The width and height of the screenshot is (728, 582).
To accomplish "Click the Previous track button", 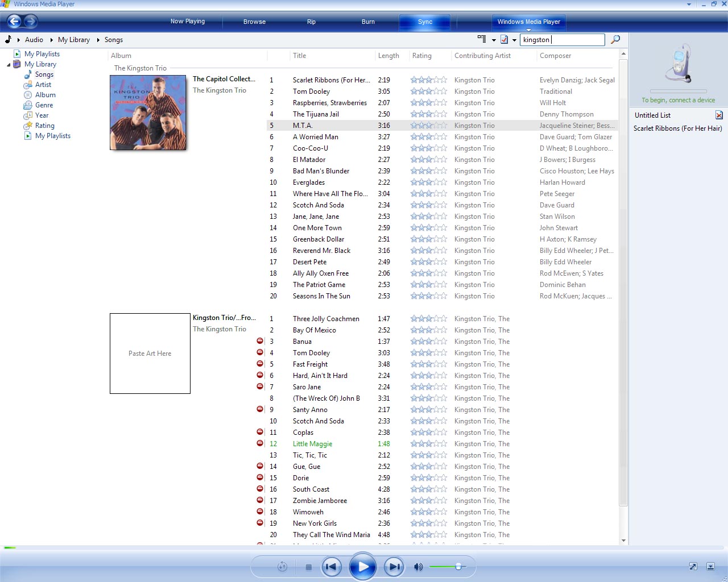I will [x=332, y=567].
